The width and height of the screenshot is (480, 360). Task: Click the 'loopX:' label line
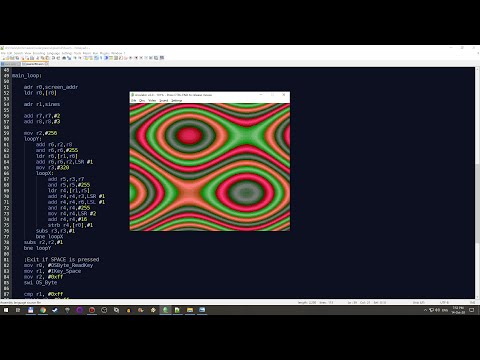(x=45, y=173)
